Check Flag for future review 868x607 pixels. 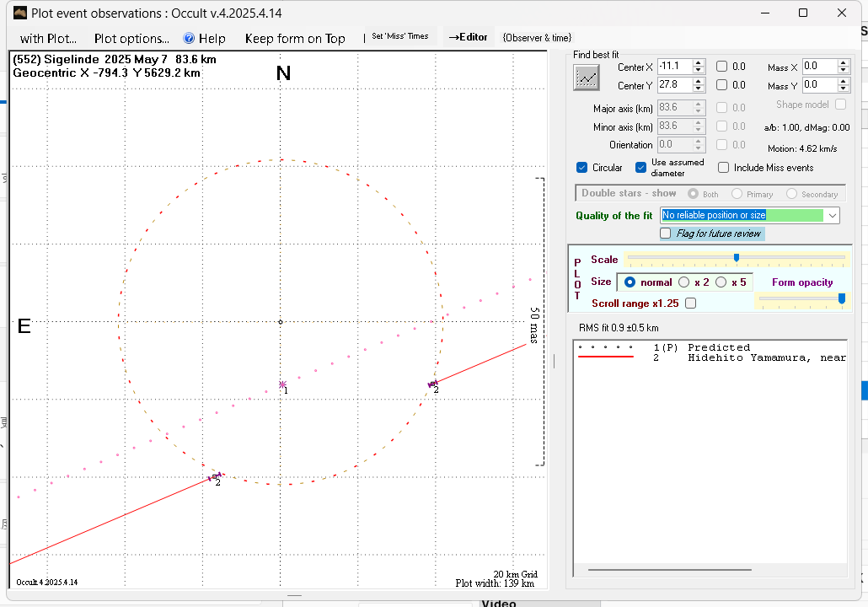point(666,234)
